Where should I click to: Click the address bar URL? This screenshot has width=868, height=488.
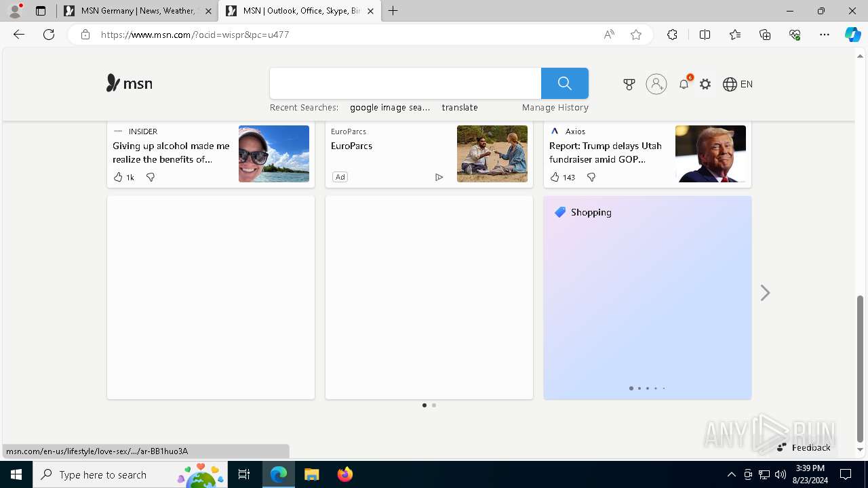195,35
